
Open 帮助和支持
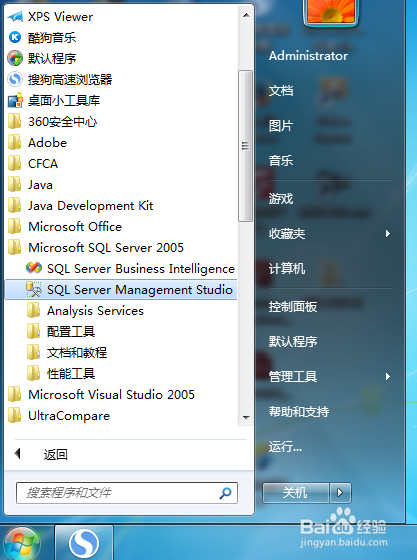tap(299, 411)
